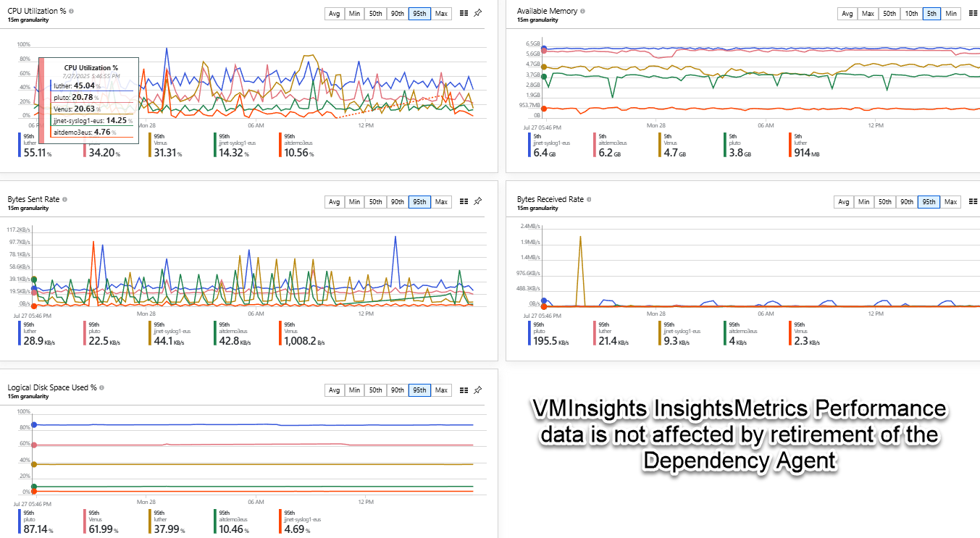Click info icon beside Available Memory title
The height and width of the screenshot is (538, 980).
tap(583, 12)
